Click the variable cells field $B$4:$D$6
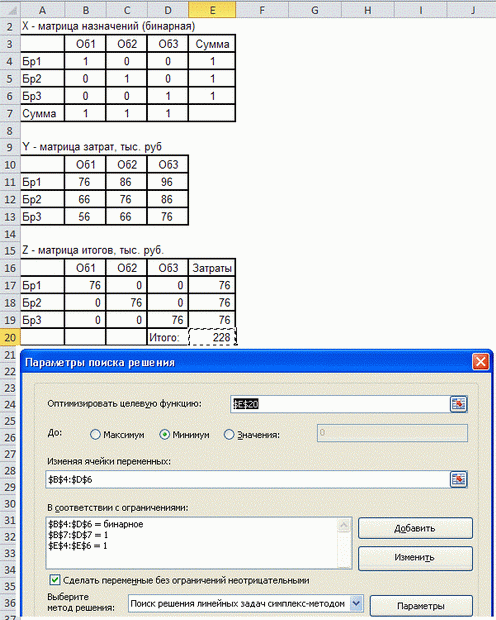Screen dimensions: 496x620 248,479
